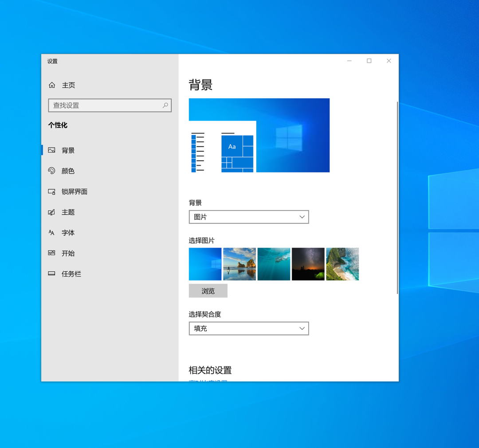
Task: Click the vertical scrollbar in settings pane
Action: [397, 198]
